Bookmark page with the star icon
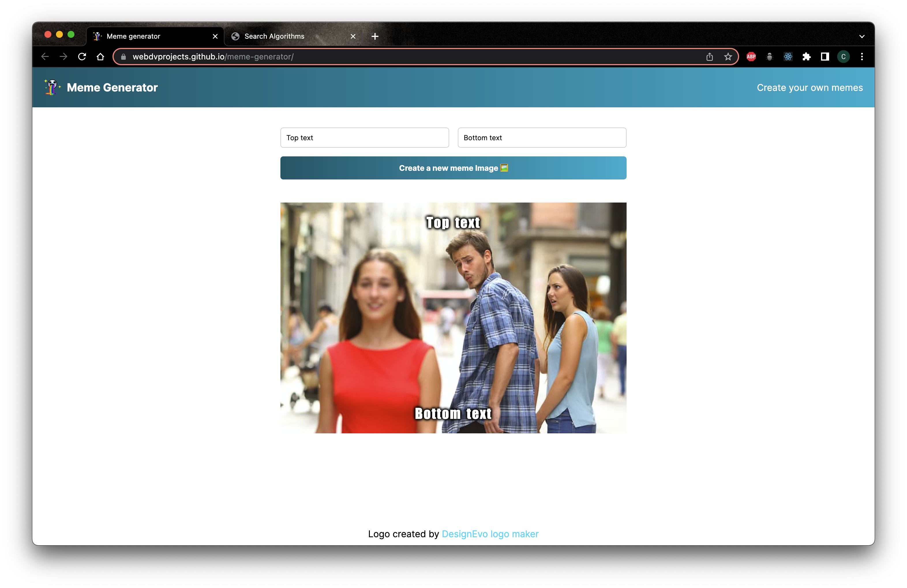907x588 pixels. pyautogui.click(x=728, y=57)
